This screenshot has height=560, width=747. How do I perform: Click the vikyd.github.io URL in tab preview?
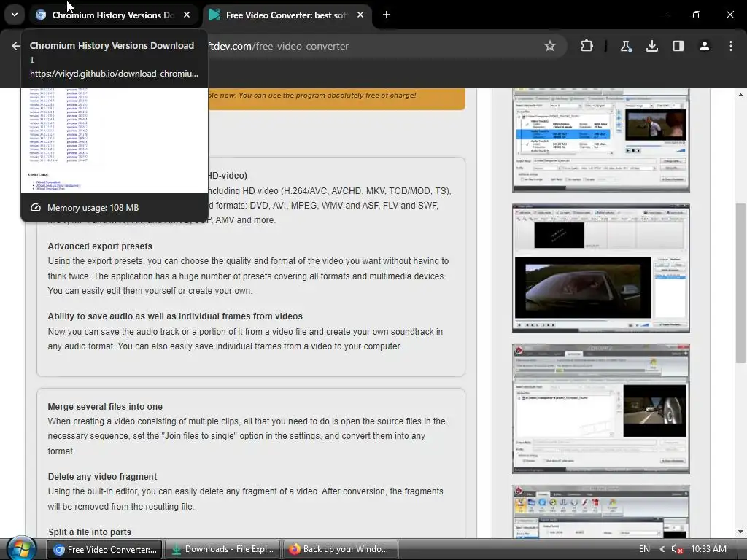[114, 74]
